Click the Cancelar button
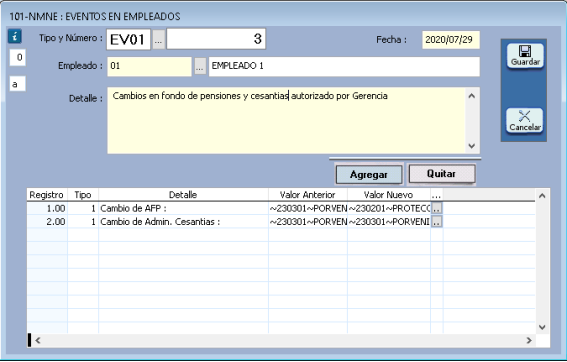This screenshot has height=362, width=567. coord(525,121)
